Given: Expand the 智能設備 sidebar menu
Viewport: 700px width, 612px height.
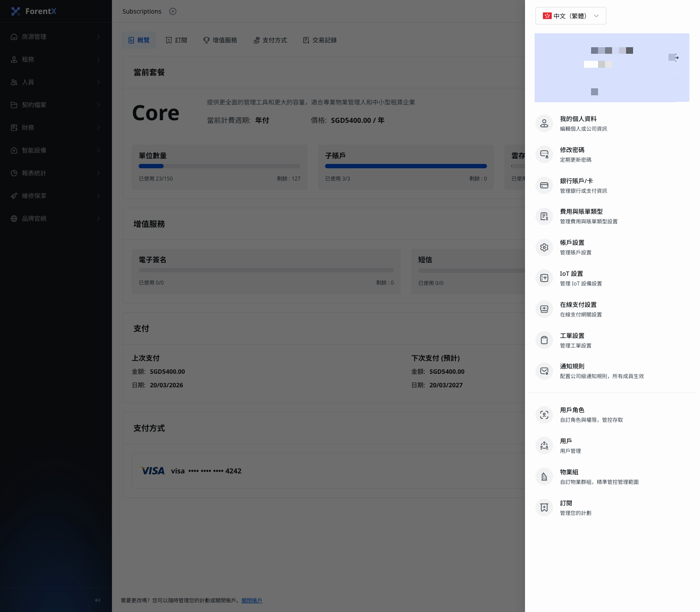Looking at the screenshot, I should point(56,150).
